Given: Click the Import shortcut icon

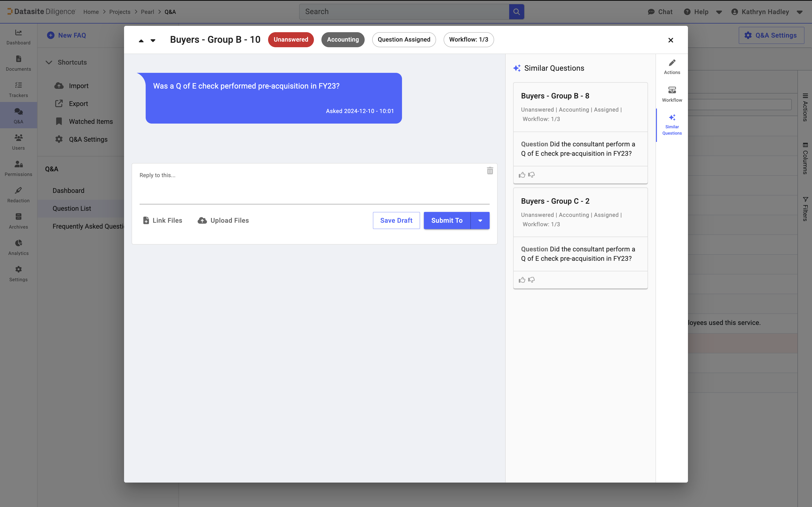Looking at the screenshot, I should (x=59, y=86).
